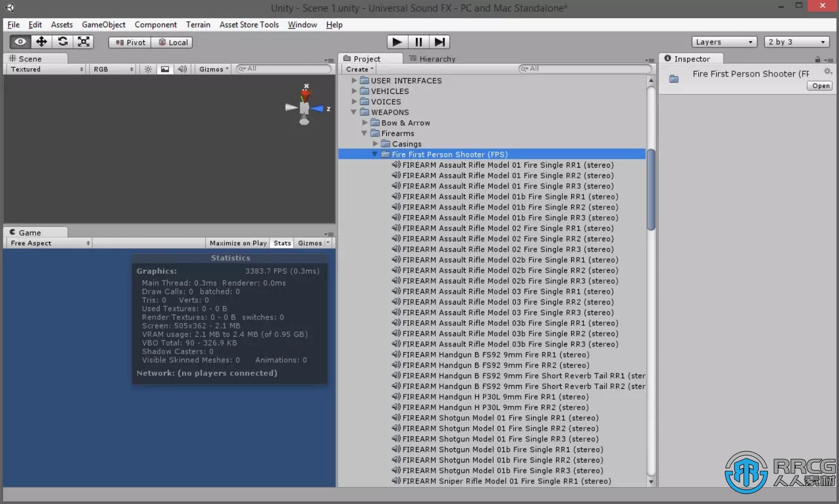Screen dimensions: 839x504
Task: Switch to the Project tab
Action: 370,59
